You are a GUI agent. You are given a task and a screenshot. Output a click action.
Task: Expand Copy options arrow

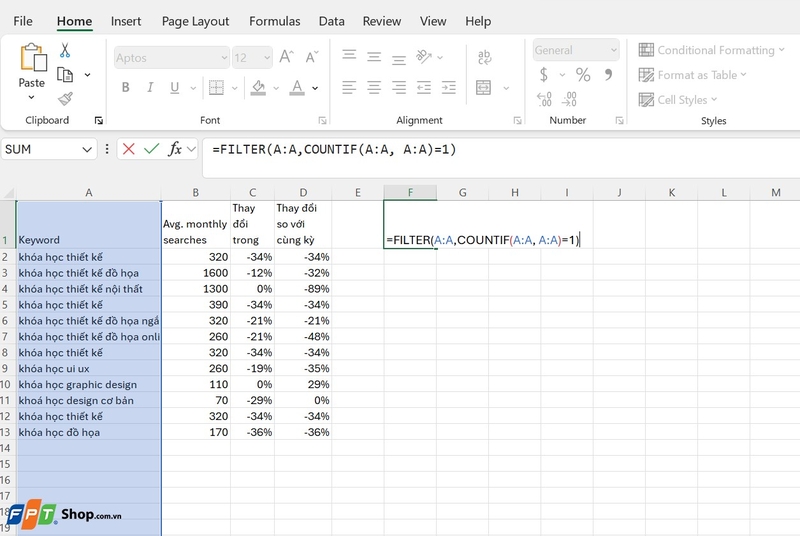pos(88,75)
